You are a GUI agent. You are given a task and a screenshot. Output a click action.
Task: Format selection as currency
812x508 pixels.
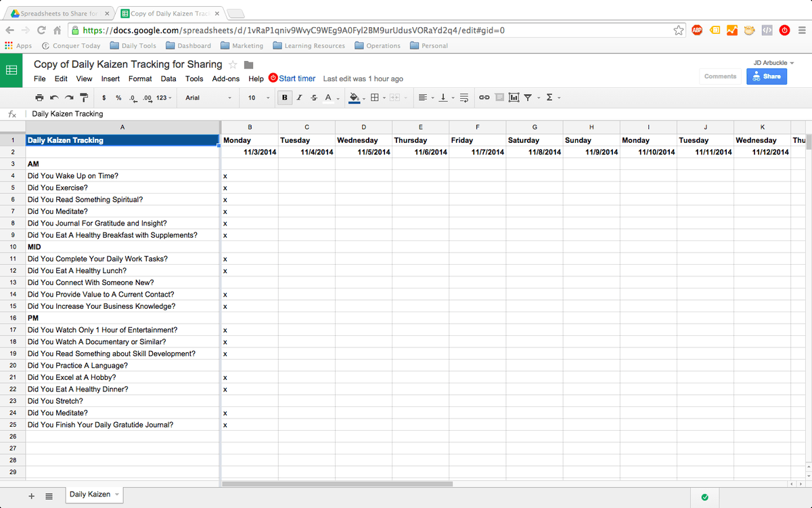(x=104, y=98)
